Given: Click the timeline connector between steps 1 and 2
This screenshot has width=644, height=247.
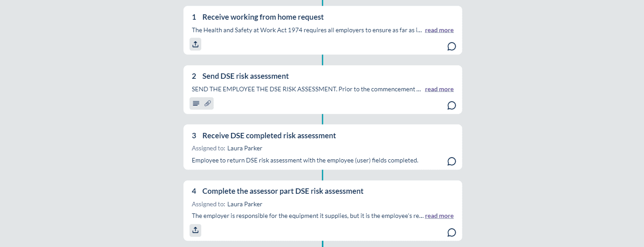Looking at the screenshot, I should tap(322, 60).
